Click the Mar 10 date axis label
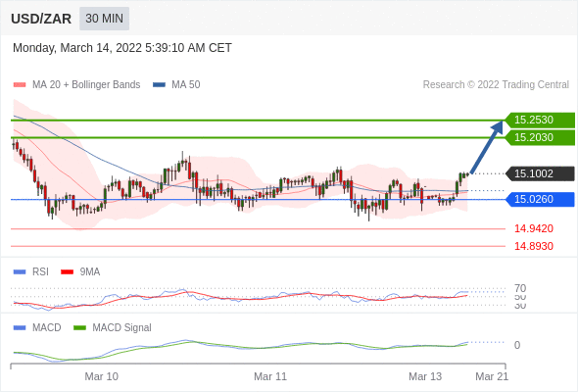This screenshot has width=578, height=392. [x=101, y=376]
